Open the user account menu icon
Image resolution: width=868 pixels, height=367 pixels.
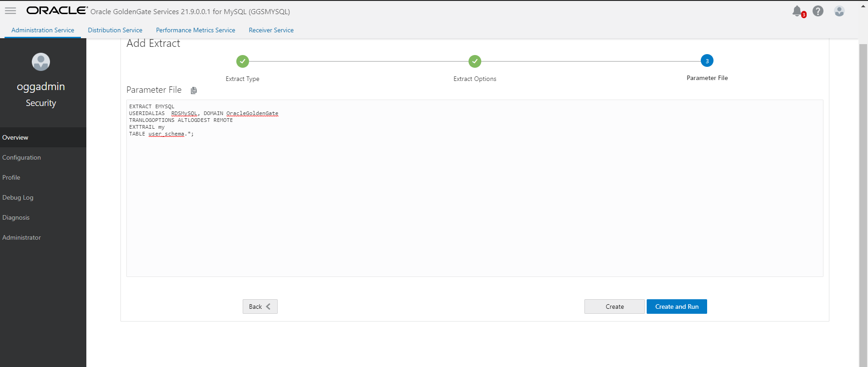pyautogui.click(x=839, y=11)
